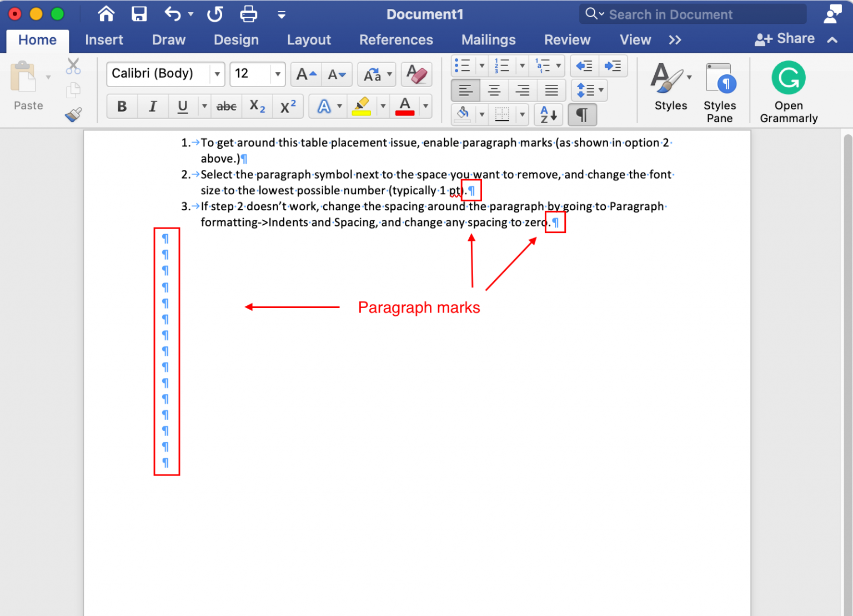The image size is (853, 616).
Task: Apply strikethrough formatting
Action: [225, 107]
